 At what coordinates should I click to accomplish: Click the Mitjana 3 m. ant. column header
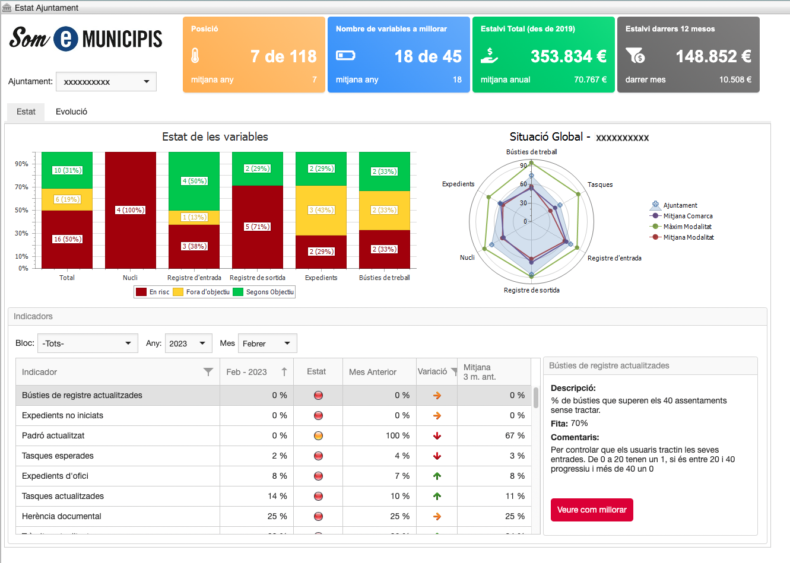coord(494,372)
